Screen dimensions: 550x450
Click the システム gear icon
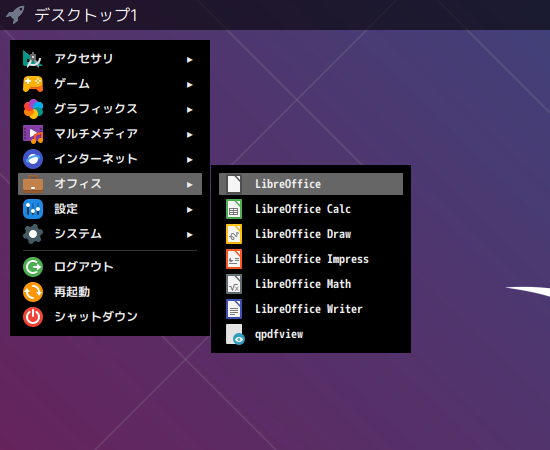(33, 234)
